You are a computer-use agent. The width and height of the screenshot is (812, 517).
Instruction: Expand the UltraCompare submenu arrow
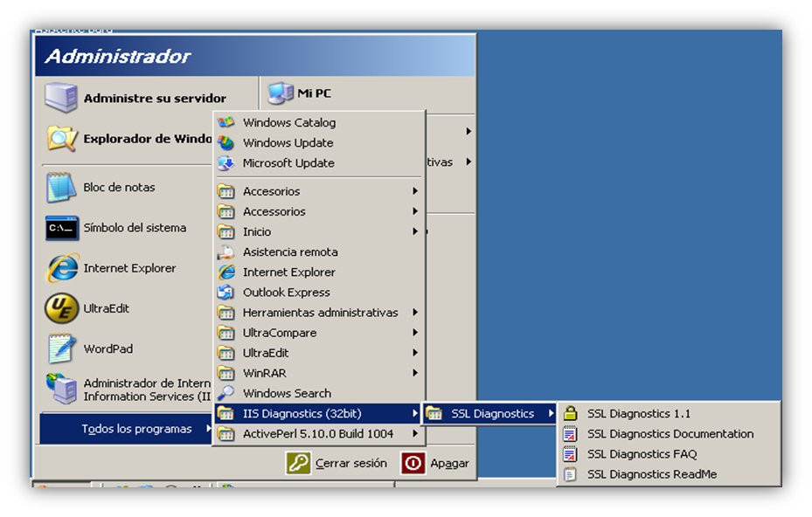coord(415,332)
